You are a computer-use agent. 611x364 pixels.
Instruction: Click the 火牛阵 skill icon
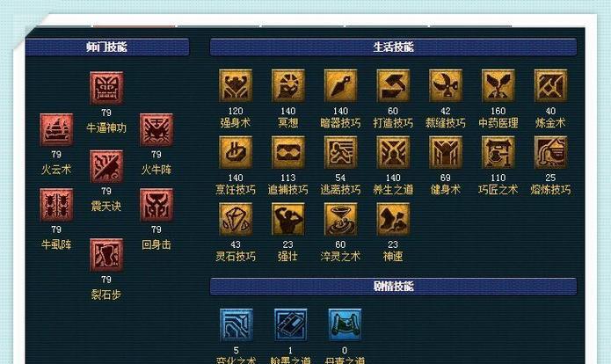click(156, 130)
